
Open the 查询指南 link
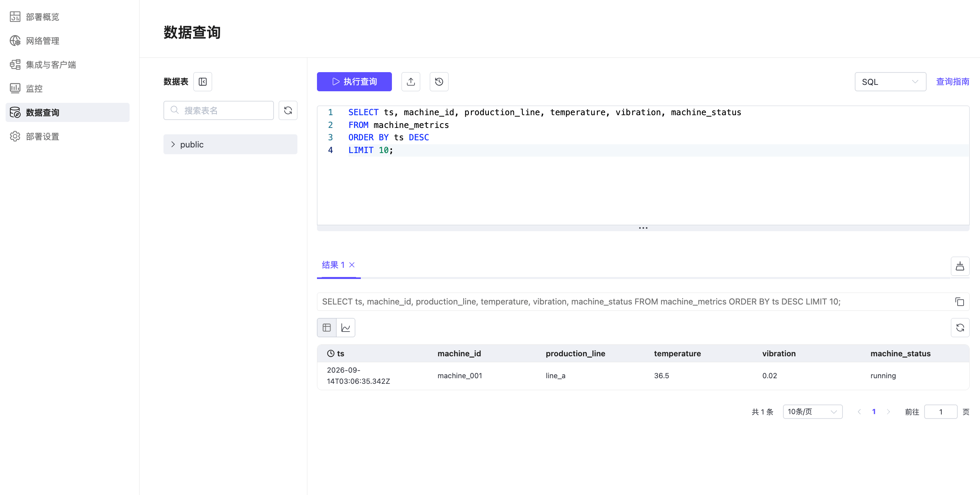[x=952, y=82]
